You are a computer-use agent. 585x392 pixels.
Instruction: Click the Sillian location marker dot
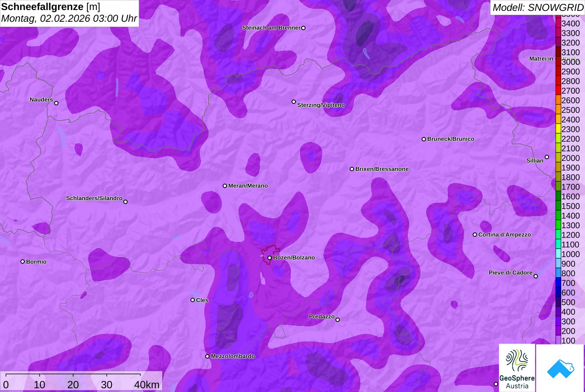tap(547, 157)
